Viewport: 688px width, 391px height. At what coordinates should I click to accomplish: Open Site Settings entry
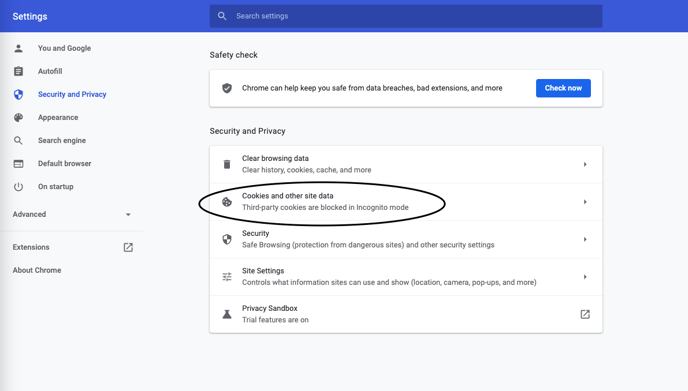click(406, 277)
